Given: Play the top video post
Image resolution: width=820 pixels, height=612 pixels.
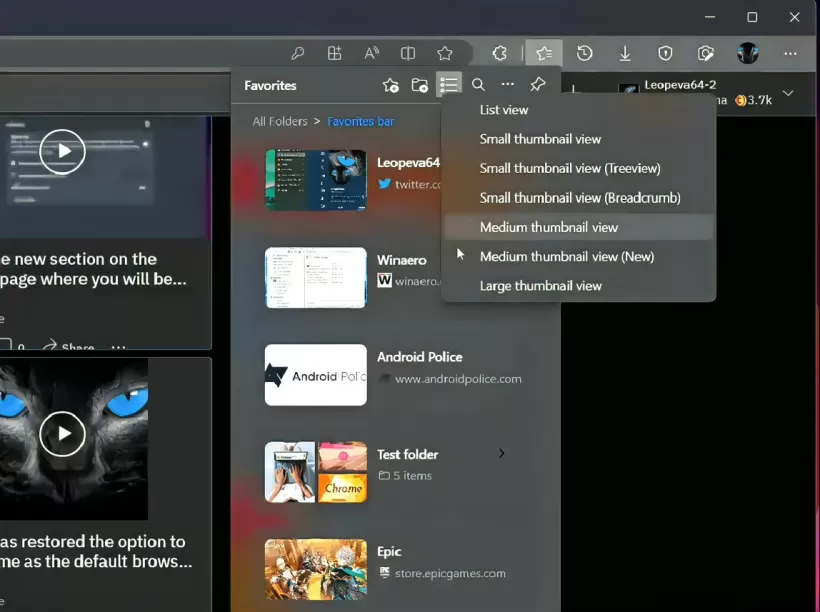Looking at the screenshot, I should [x=62, y=152].
